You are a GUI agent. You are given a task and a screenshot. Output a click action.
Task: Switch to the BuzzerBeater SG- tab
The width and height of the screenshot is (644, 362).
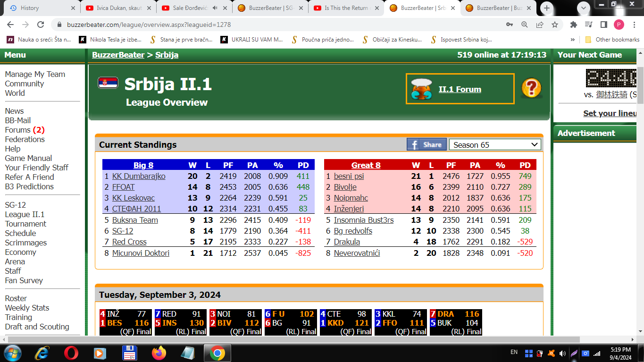tap(270, 8)
